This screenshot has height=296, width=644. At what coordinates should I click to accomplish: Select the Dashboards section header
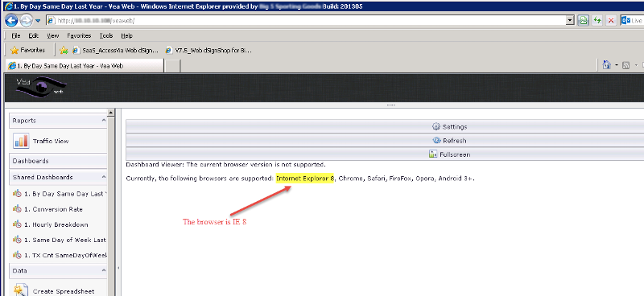(x=58, y=161)
